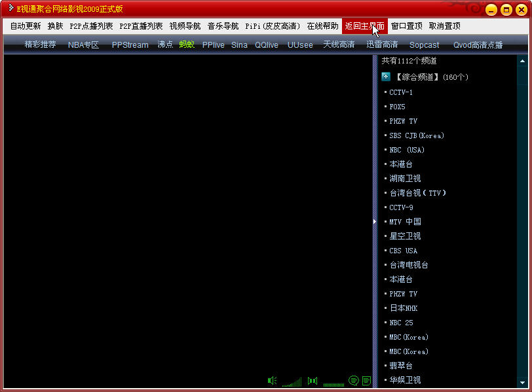The image size is (532, 392).
Task: Open 音乐导航 menu
Action: tap(223, 26)
